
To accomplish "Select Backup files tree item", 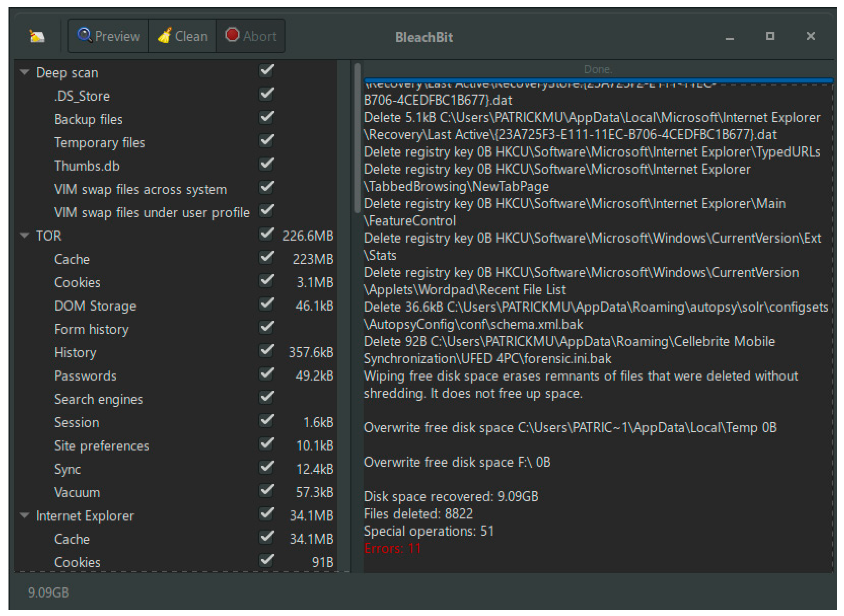I will 88,119.
